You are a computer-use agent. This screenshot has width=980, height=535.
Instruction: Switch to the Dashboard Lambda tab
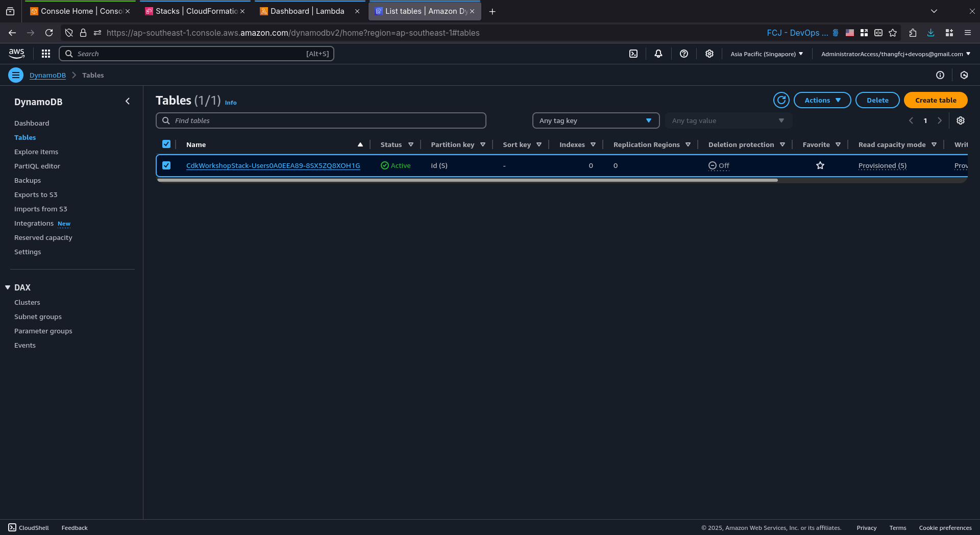(310, 11)
